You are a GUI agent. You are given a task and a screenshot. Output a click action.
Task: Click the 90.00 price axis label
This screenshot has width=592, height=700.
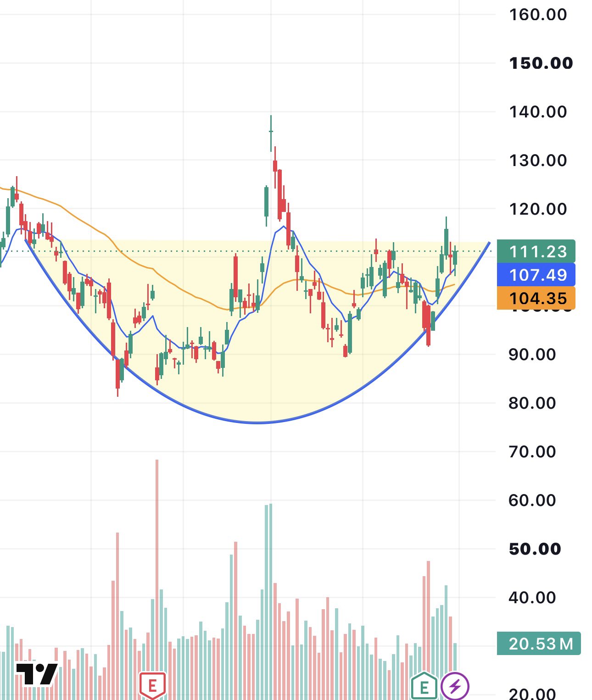click(x=532, y=354)
